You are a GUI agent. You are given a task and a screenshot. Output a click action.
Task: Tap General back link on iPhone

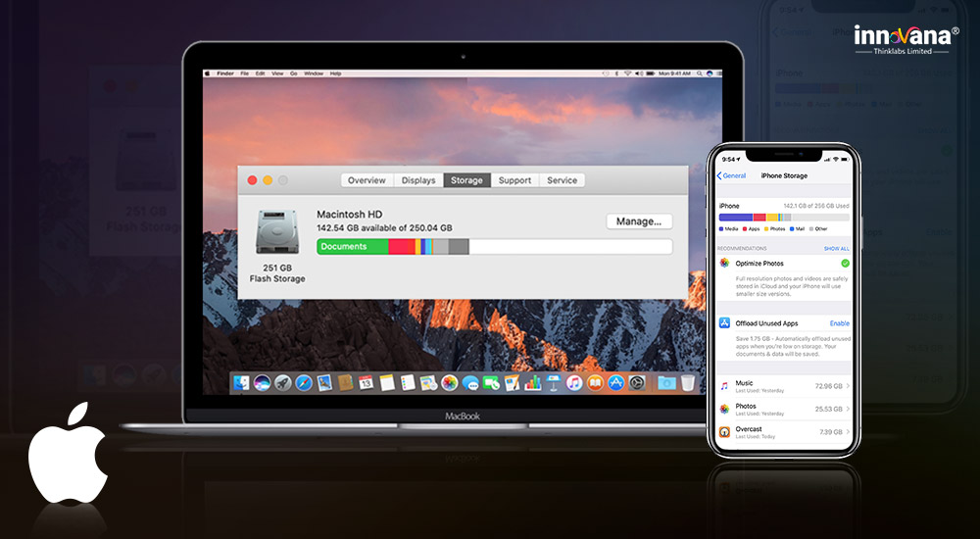pos(731,175)
